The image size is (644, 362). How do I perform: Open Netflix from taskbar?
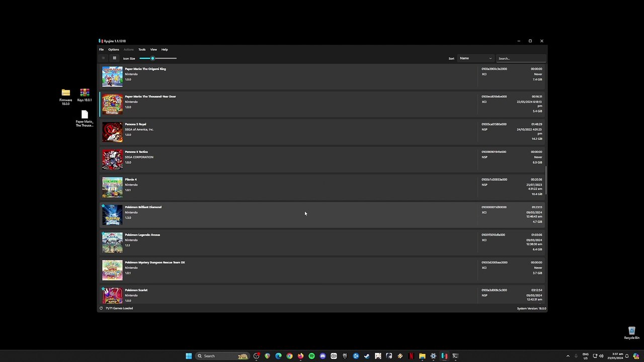tap(411, 356)
